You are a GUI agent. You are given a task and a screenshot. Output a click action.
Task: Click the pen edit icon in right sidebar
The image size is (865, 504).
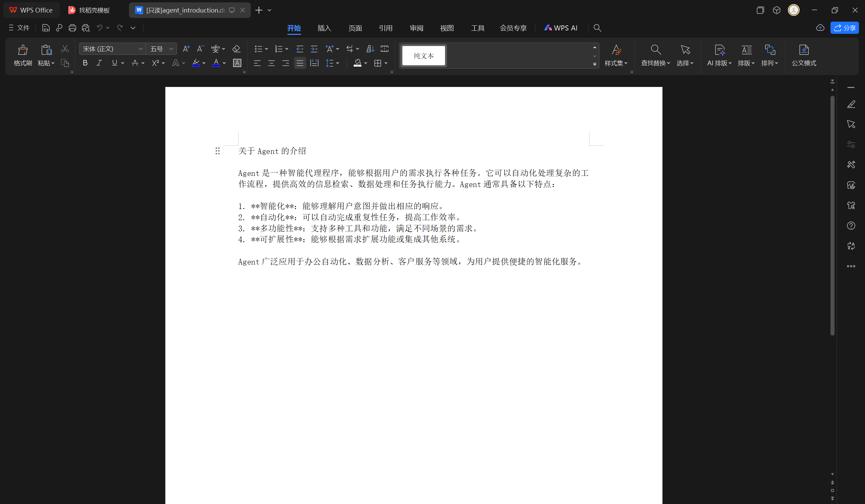click(851, 104)
